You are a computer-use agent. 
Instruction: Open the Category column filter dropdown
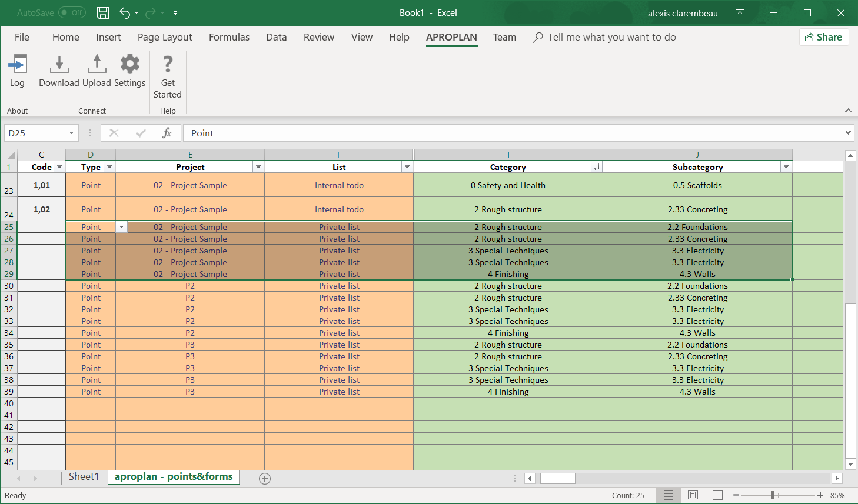coord(597,168)
